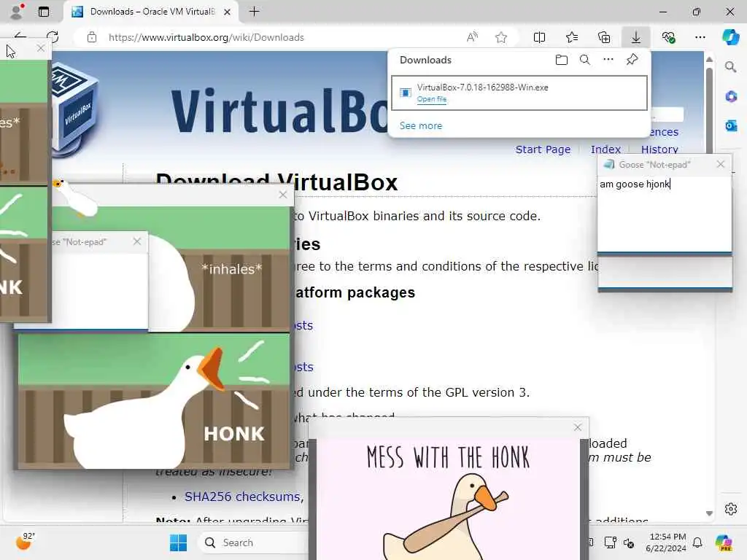Open the SHA256 checksums link
The image size is (747, 560).
click(x=242, y=497)
